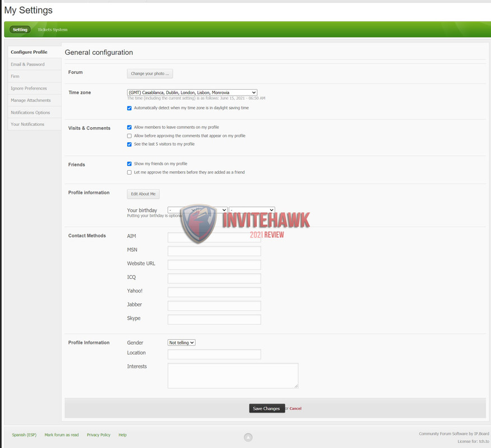Open the Time zone dropdown
This screenshot has width=491, height=448.
(192, 92)
